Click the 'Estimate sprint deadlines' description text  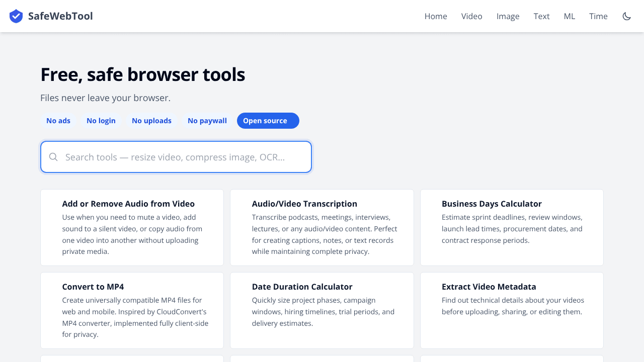[x=512, y=229]
